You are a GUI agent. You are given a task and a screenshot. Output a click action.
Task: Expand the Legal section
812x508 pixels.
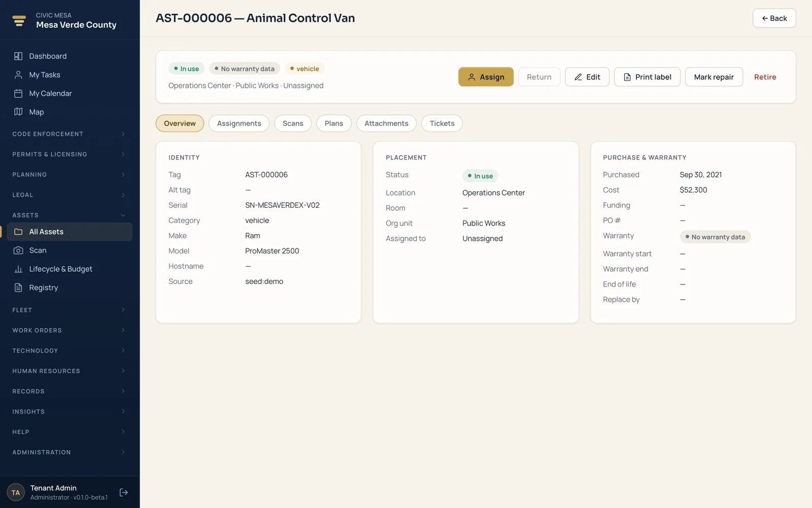70,195
